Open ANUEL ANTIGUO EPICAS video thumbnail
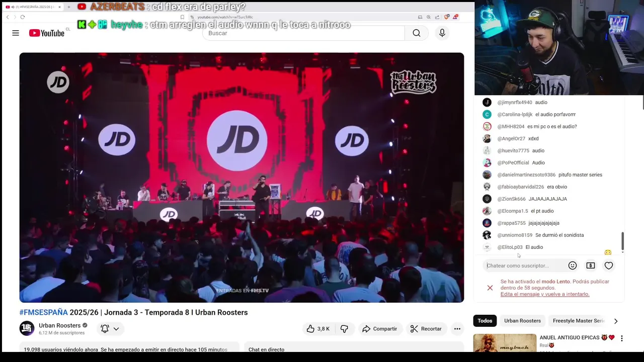Image resolution: width=644 pixels, height=362 pixels. click(x=505, y=342)
